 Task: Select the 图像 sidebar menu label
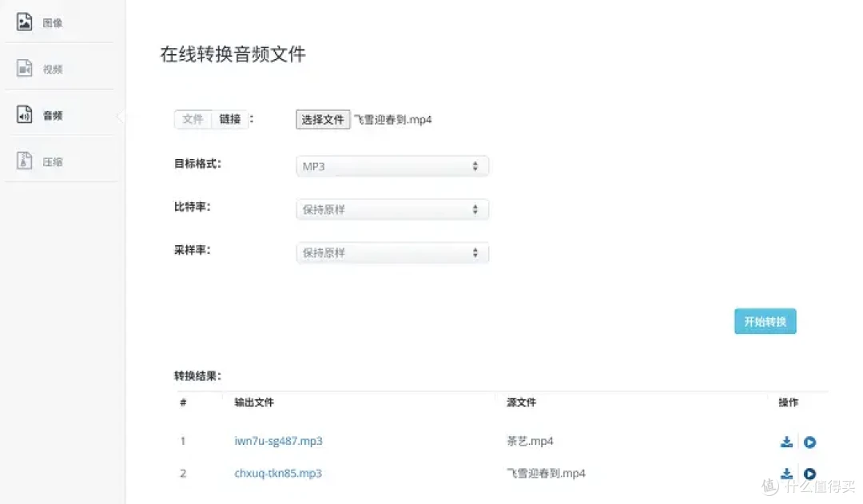click(53, 22)
